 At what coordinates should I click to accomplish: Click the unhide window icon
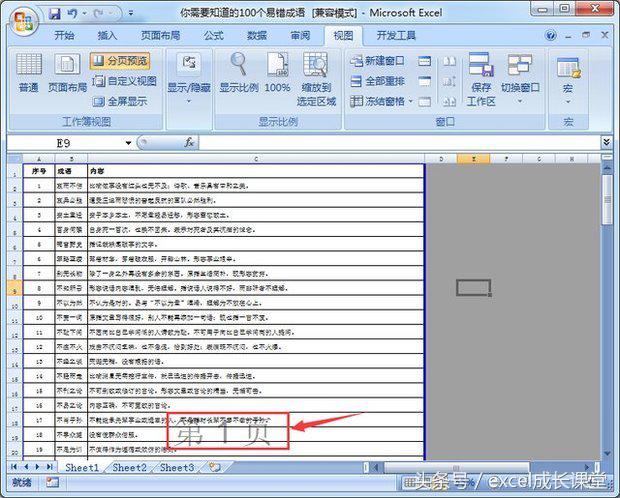[x=424, y=102]
